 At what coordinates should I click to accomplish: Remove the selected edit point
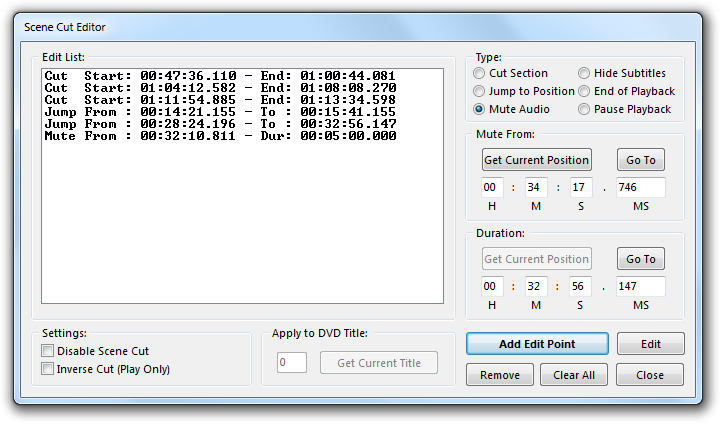499,375
